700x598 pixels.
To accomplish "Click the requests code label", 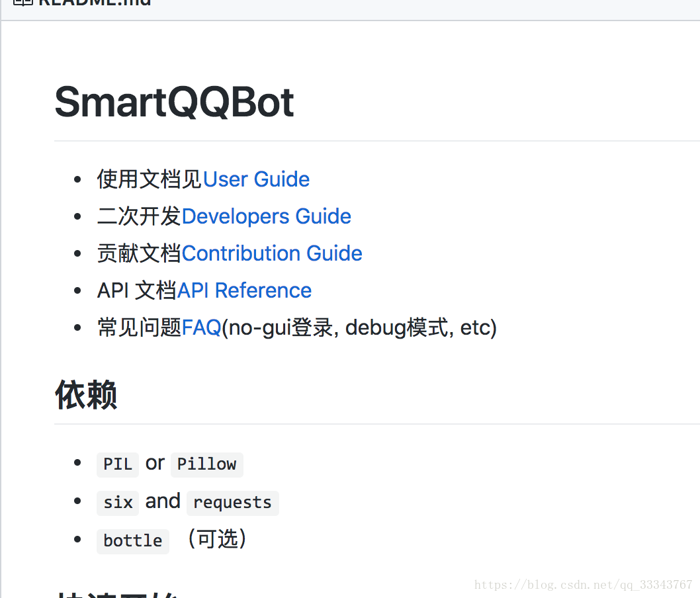I will (x=233, y=503).
